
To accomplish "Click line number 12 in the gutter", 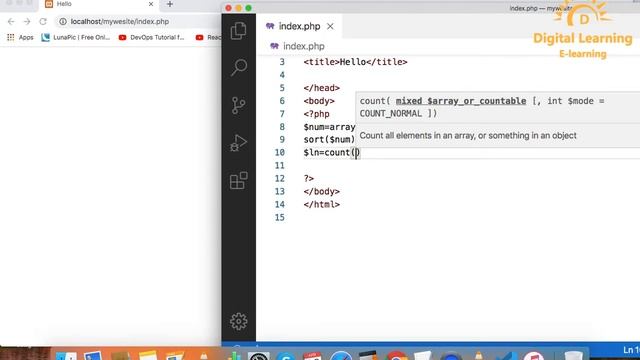I will [280, 178].
